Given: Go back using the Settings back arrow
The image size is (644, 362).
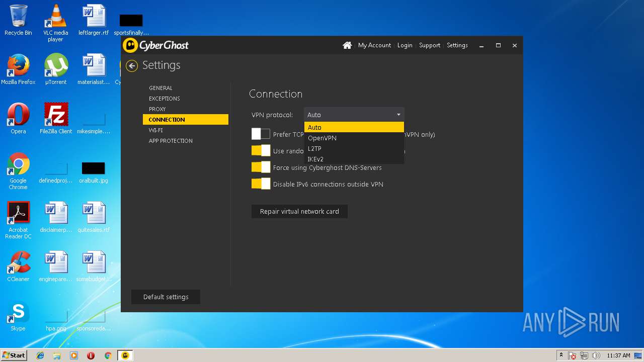Looking at the screenshot, I should click(x=132, y=66).
